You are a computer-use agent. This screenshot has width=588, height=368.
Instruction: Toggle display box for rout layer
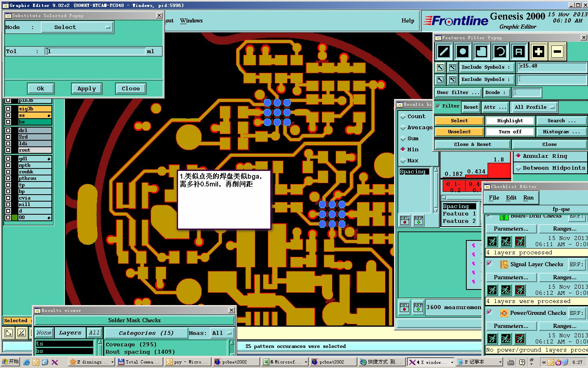point(8,150)
